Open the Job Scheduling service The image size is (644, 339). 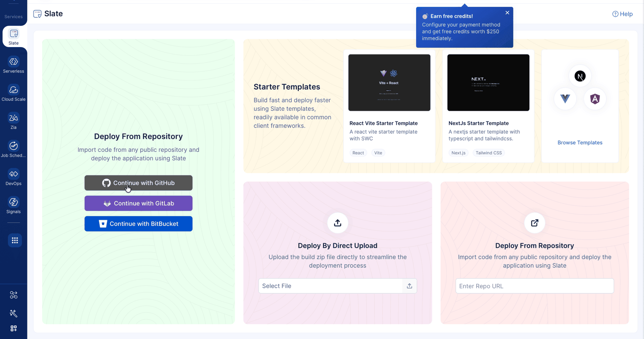tap(14, 149)
